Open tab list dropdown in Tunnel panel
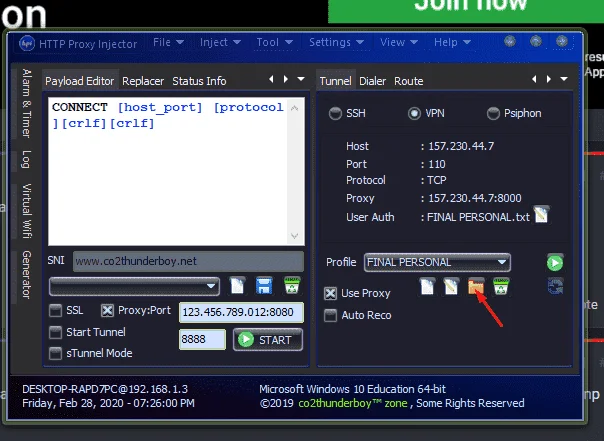This screenshot has width=604, height=441. point(564,79)
